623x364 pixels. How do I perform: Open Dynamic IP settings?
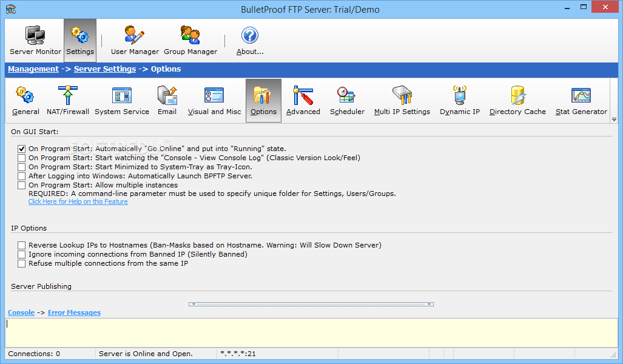coord(460,101)
